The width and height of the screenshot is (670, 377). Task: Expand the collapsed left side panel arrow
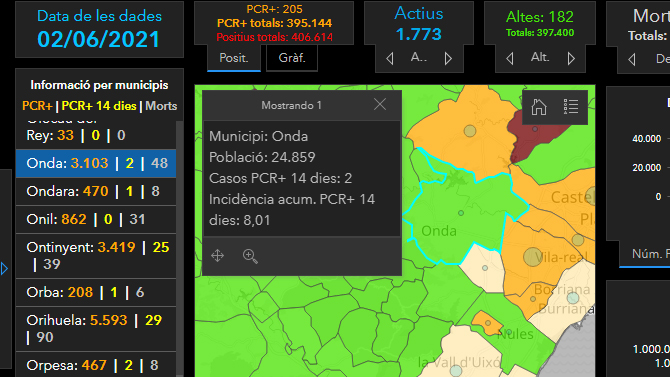4,269
